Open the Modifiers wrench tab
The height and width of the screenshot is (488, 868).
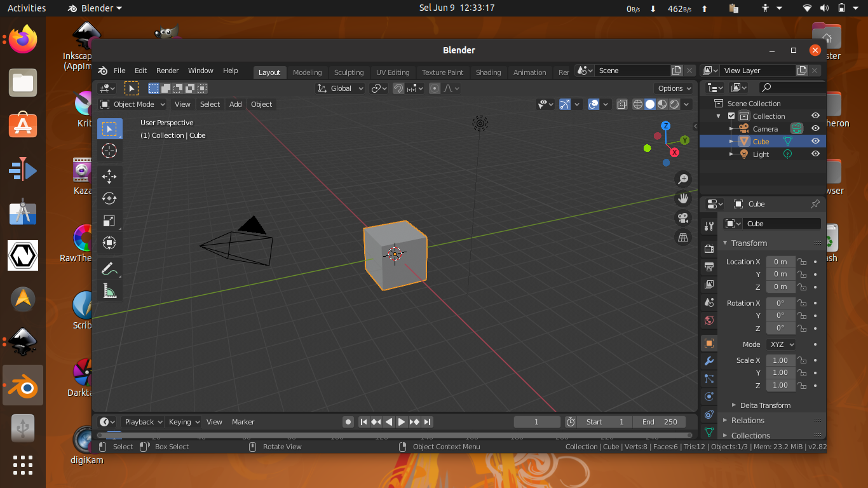coord(709,361)
